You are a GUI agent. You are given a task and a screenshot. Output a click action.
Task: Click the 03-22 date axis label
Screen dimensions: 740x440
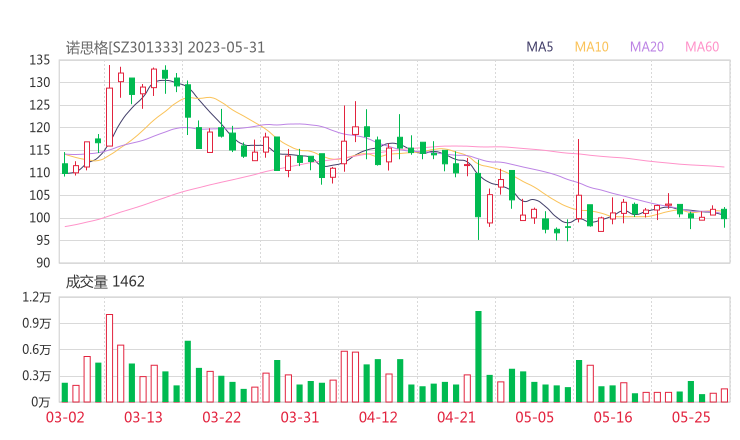point(222,417)
